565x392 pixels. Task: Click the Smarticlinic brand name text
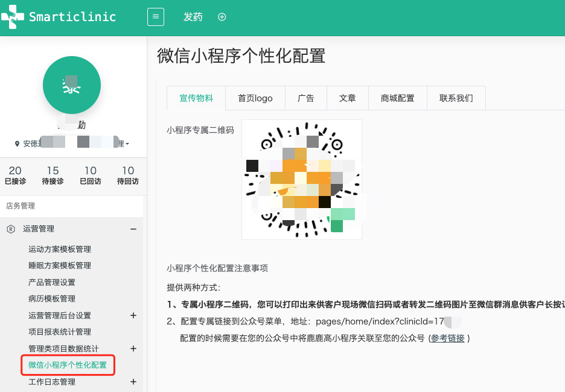(x=72, y=17)
